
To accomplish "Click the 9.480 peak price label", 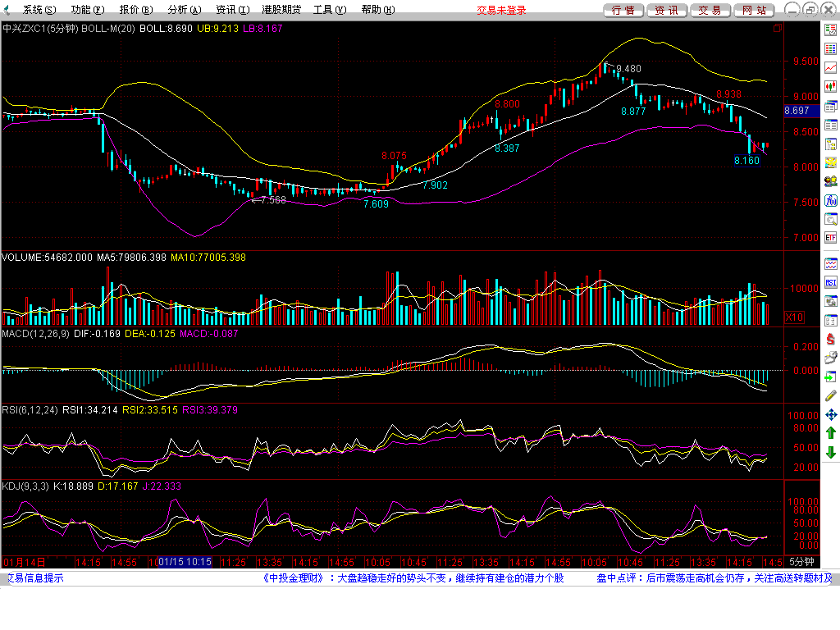I will [628, 69].
